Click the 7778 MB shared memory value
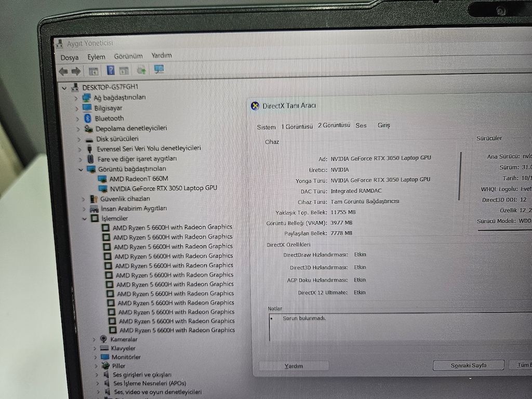Image resolution: width=532 pixels, height=399 pixels. (x=341, y=233)
